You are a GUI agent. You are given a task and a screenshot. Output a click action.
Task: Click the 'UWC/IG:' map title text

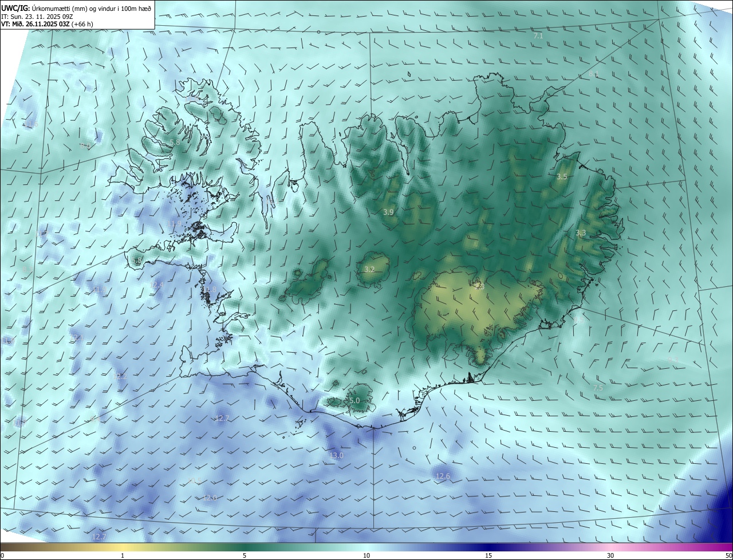pyautogui.click(x=15, y=7)
